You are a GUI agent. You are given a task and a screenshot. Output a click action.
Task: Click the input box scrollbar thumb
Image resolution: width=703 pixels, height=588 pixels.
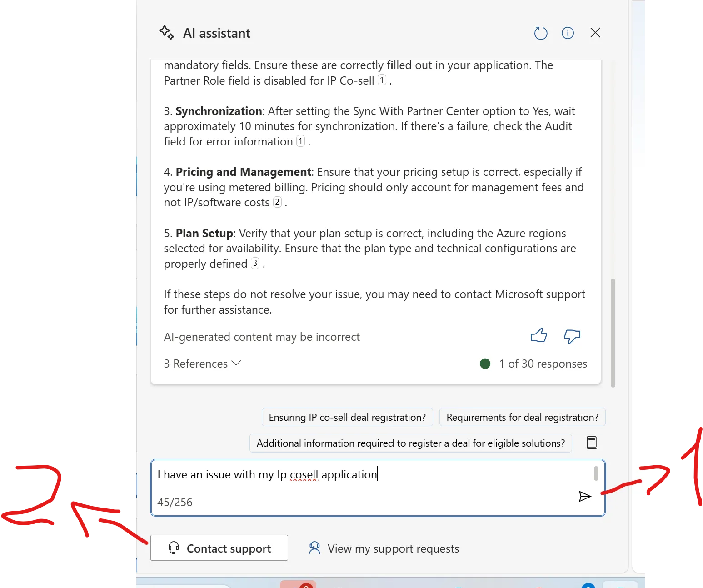point(596,473)
